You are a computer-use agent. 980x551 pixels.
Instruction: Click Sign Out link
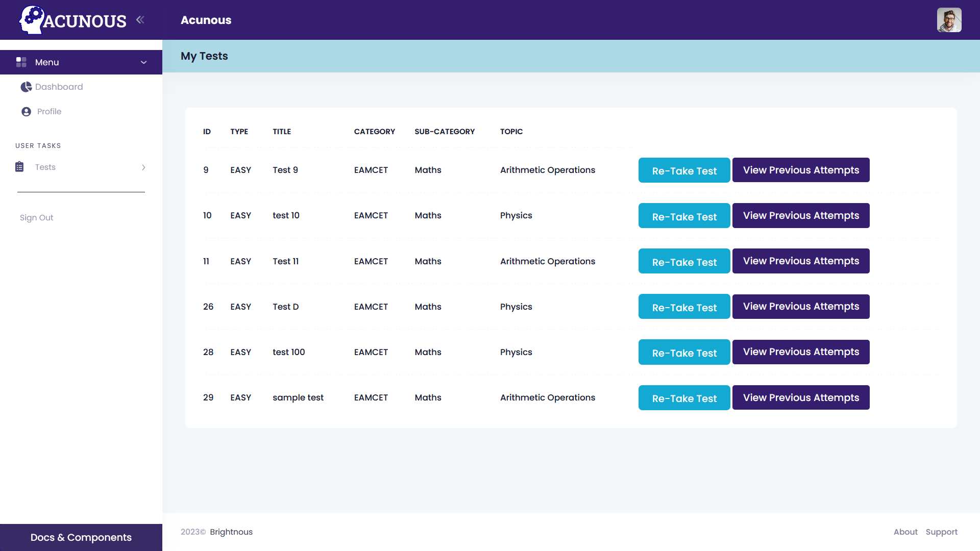(x=36, y=217)
